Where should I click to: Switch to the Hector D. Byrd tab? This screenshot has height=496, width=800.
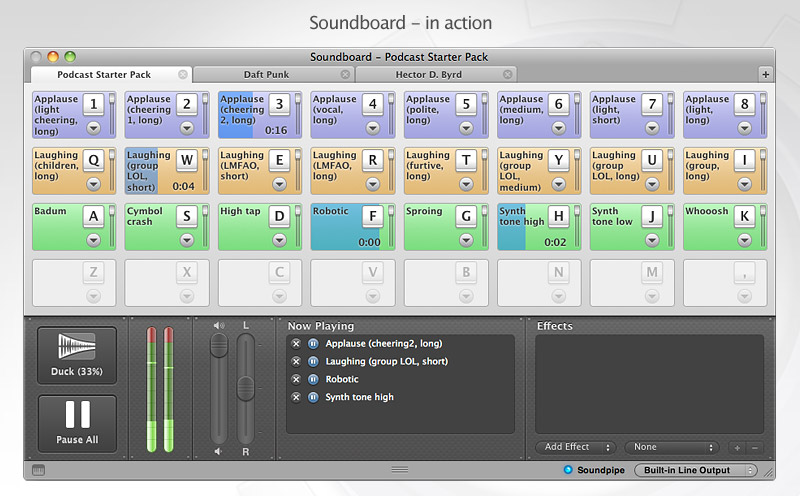[430, 74]
